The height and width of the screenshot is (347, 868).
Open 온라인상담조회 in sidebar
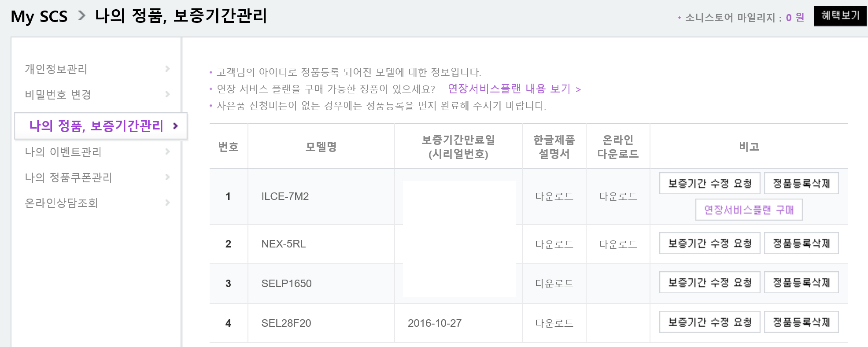(x=61, y=203)
